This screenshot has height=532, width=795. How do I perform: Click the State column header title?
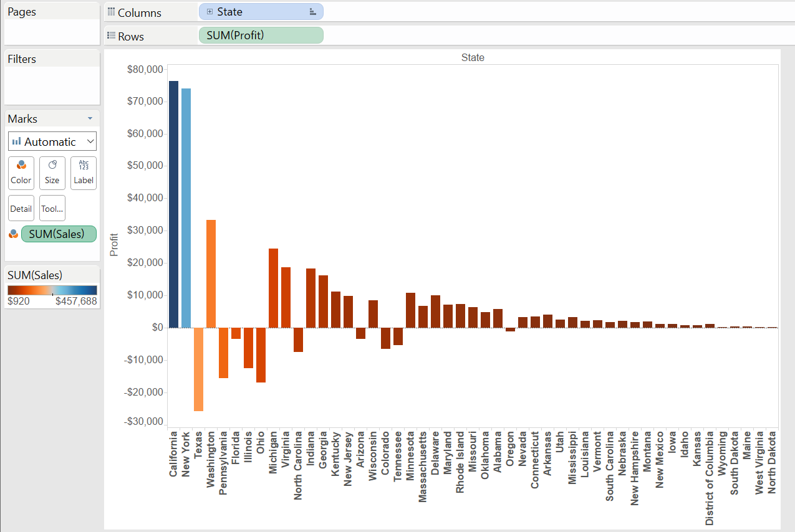click(473, 57)
